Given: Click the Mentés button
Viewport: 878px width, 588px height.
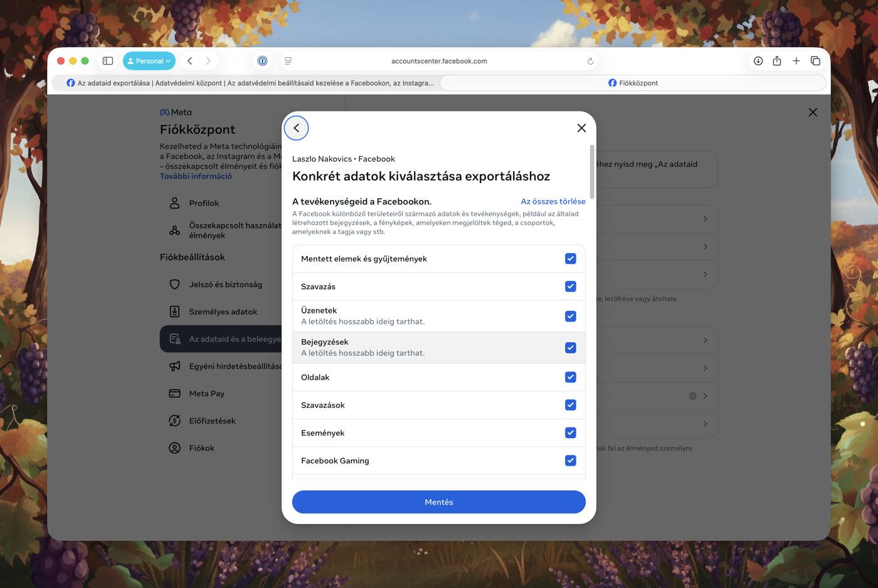Looking at the screenshot, I should (x=439, y=502).
